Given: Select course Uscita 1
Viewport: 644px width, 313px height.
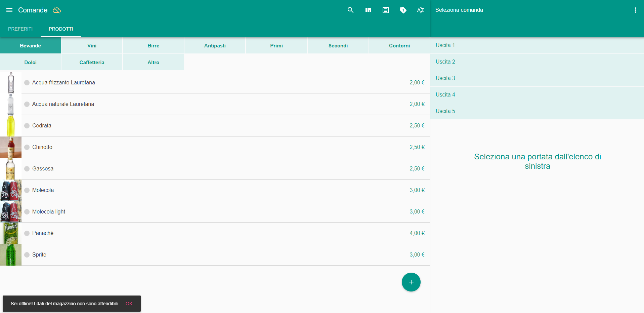Looking at the screenshot, I should tap(537, 45).
